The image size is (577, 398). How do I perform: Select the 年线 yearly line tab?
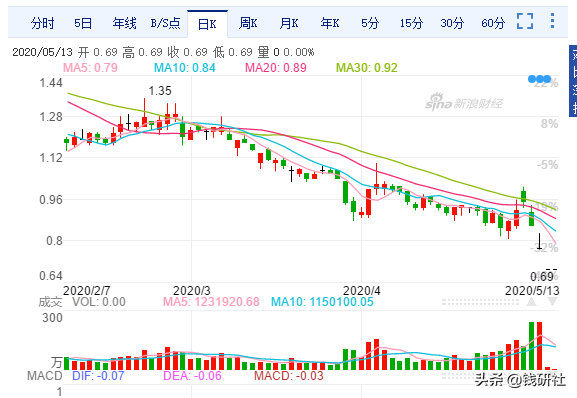124,24
